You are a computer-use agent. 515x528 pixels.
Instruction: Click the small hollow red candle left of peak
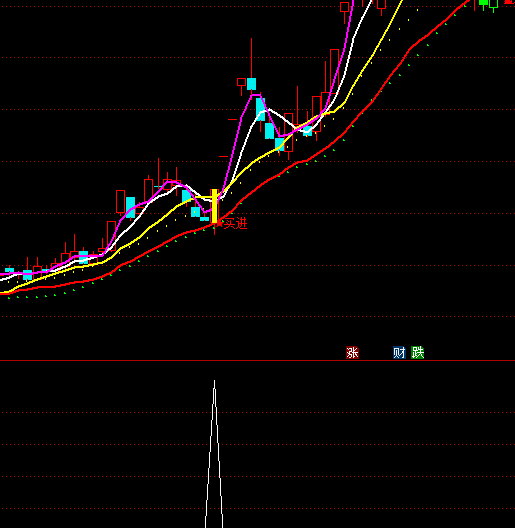coord(242,82)
